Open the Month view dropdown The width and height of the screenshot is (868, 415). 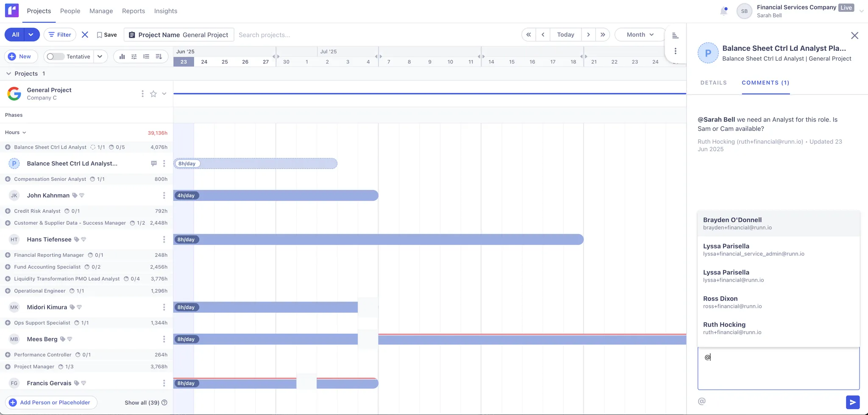pyautogui.click(x=640, y=35)
